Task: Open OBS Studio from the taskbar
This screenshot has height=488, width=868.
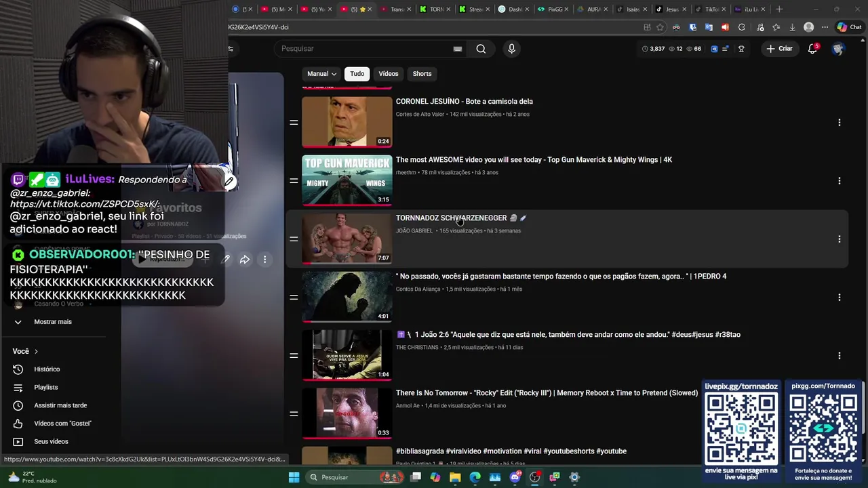Action: [534, 477]
